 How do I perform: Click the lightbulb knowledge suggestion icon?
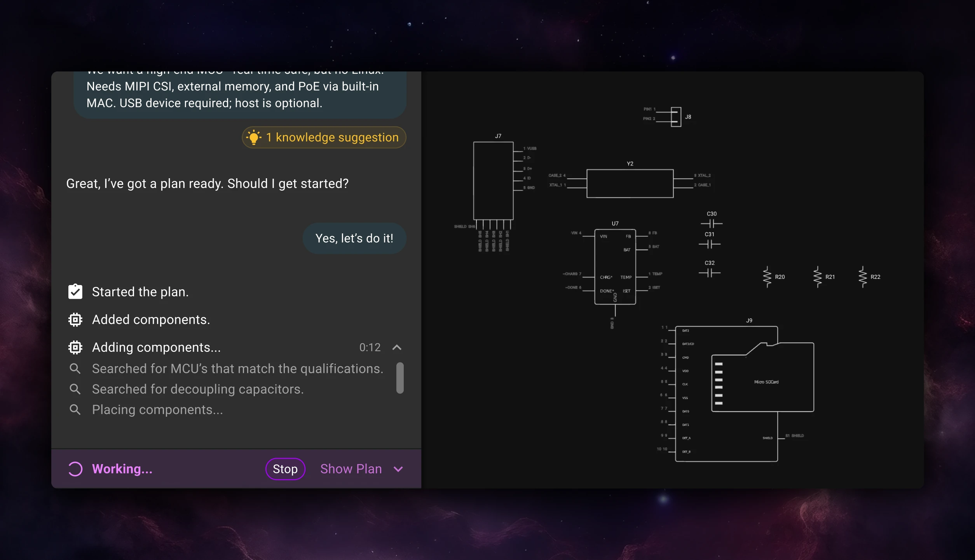click(254, 137)
